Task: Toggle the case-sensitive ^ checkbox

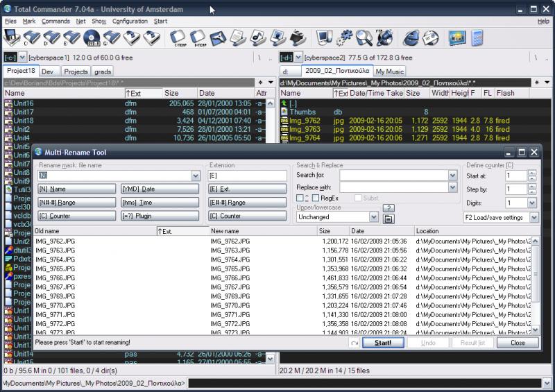Action: pyautogui.click(x=300, y=198)
